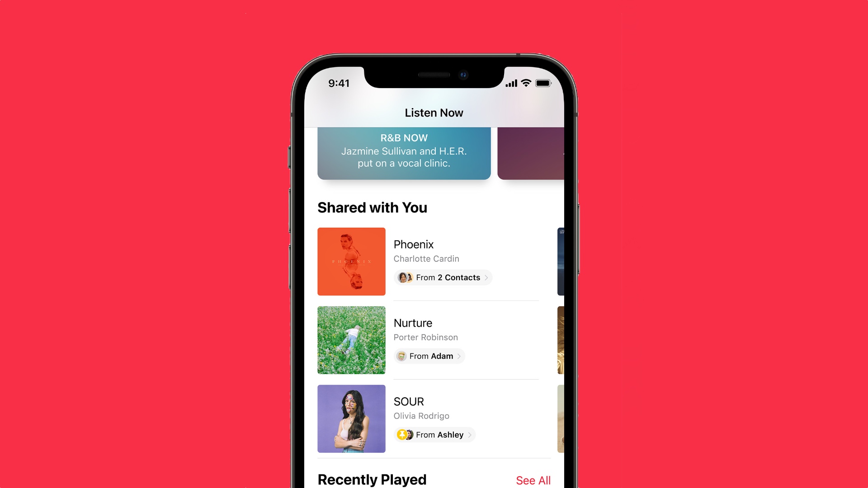Open the Phoenix by Charlotte Cardin album
Screen dimensions: 868x488
(351, 261)
